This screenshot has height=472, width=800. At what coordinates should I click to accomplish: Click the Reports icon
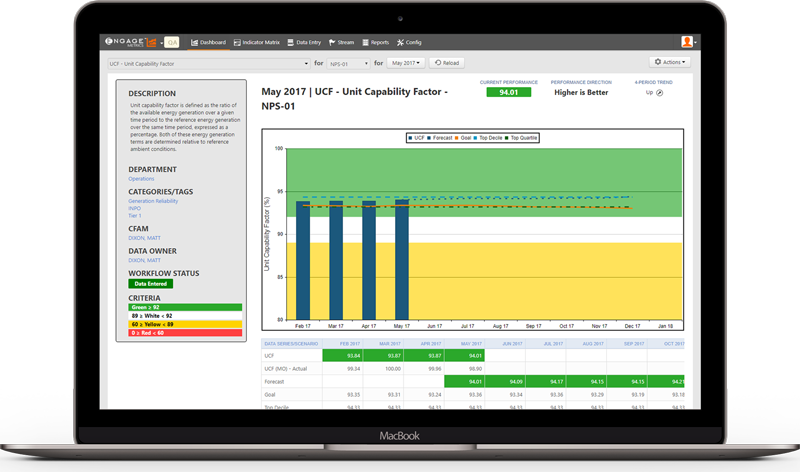coord(365,43)
